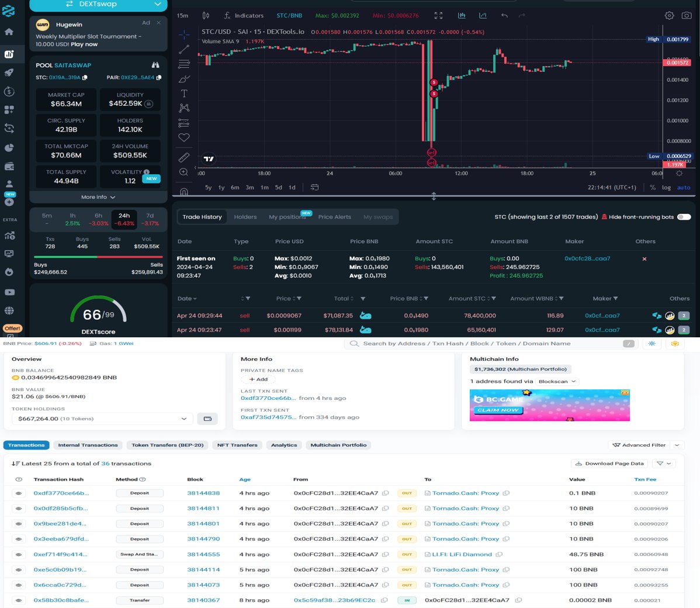Open the Analytics tab
Image resolution: width=700 pixels, height=608 pixels.
[x=284, y=445]
